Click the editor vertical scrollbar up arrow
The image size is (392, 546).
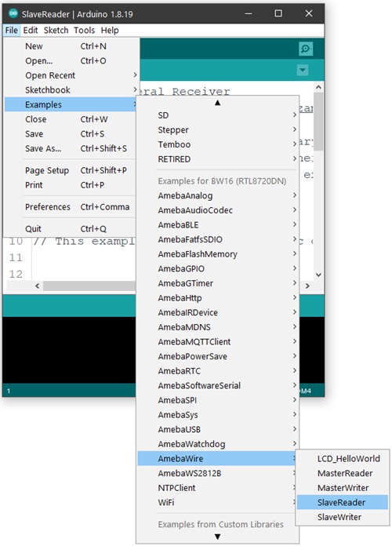coord(318,87)
